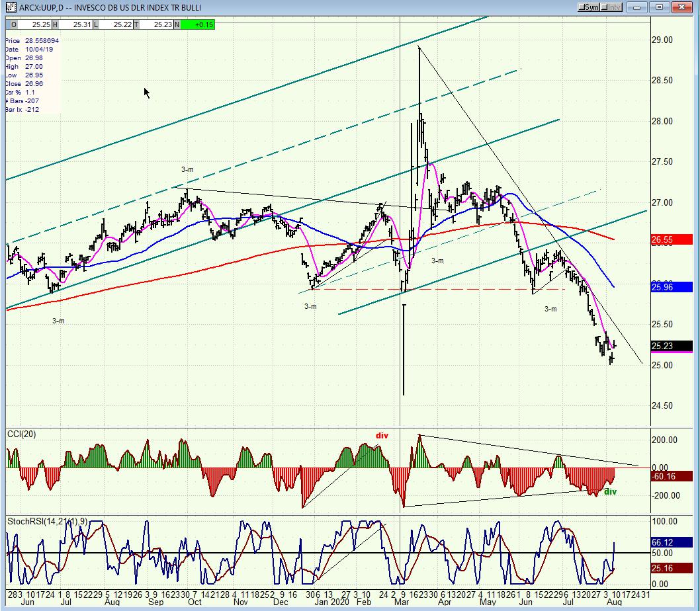Viewport: 700px width, 611px height.
Task: Click the StochRSI value tag 66.12
Action: pyautogui.click(x=672, y=542)
